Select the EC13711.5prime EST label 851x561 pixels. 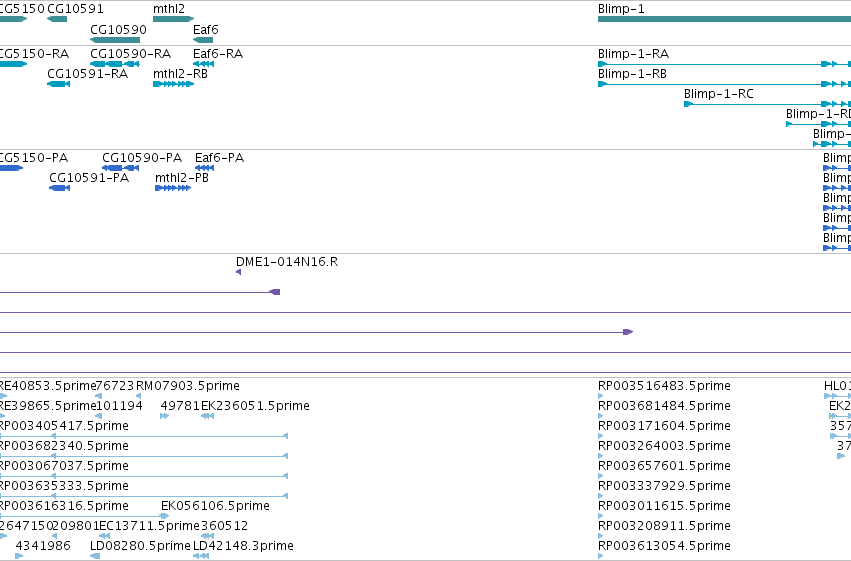149,526
